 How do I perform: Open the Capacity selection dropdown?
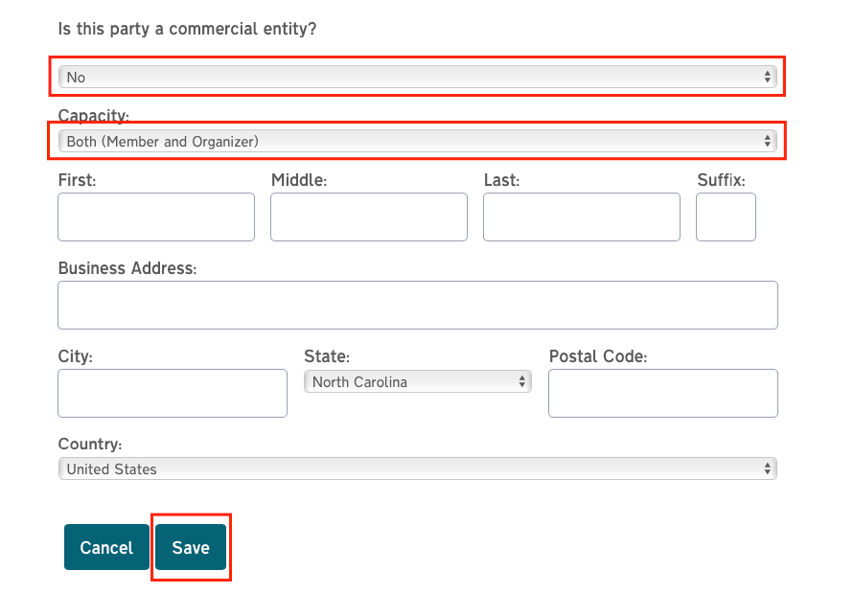[x=417, y=141]
